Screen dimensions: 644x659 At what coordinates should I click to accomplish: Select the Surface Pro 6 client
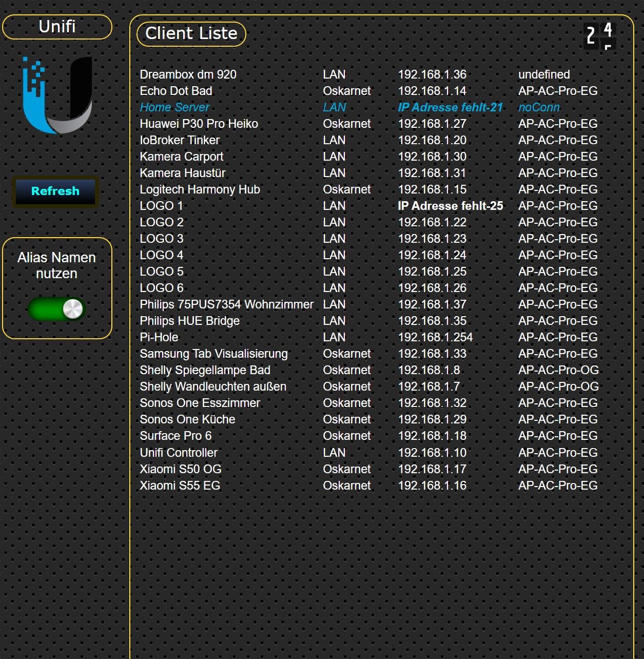(175, 436)
